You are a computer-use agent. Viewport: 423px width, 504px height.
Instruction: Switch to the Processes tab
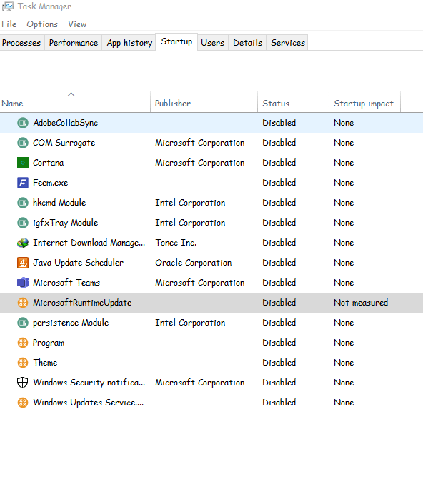21,42
